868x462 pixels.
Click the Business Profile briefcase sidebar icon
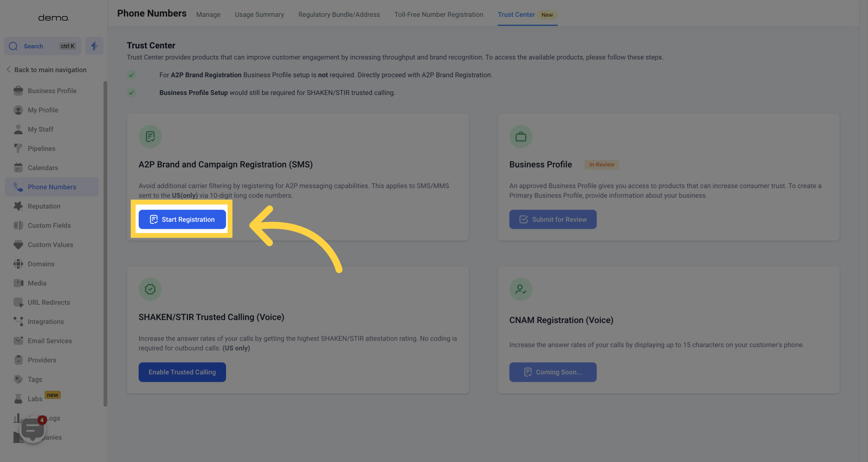point(18,91)
